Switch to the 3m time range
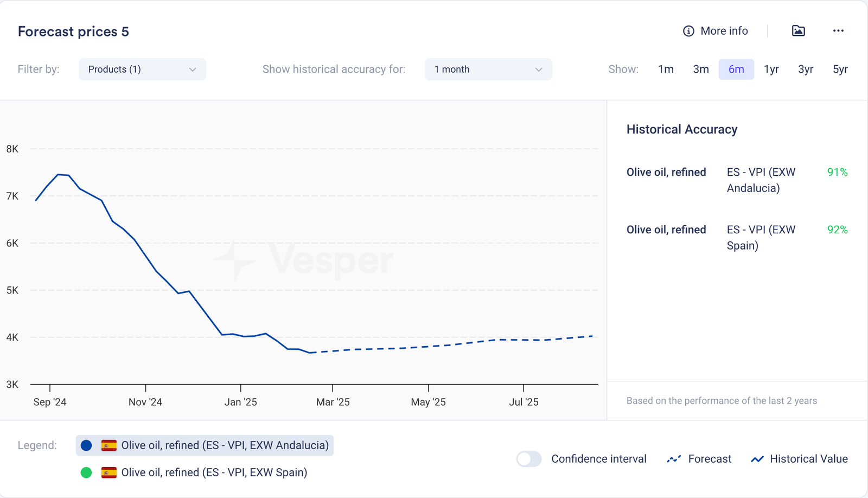Image resolution: width=868 pixels, height=498 pixels. point(701,69)
